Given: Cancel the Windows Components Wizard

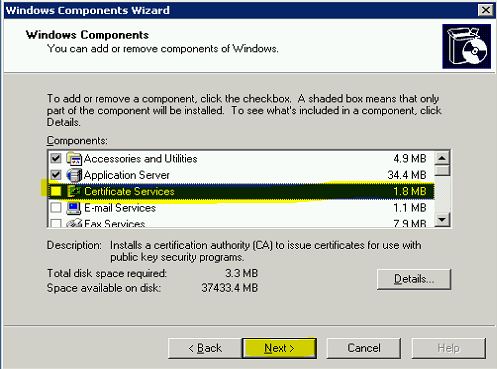Looking at the screenshot, I should point(364,348).
